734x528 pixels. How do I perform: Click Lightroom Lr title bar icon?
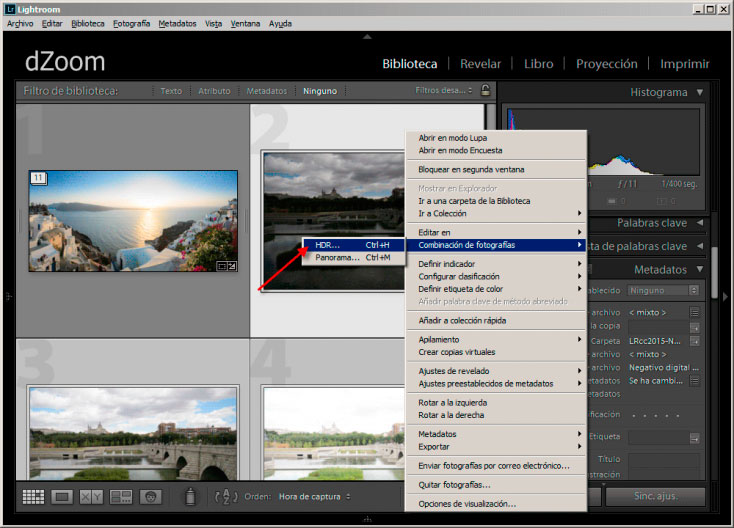coord(10,9)
